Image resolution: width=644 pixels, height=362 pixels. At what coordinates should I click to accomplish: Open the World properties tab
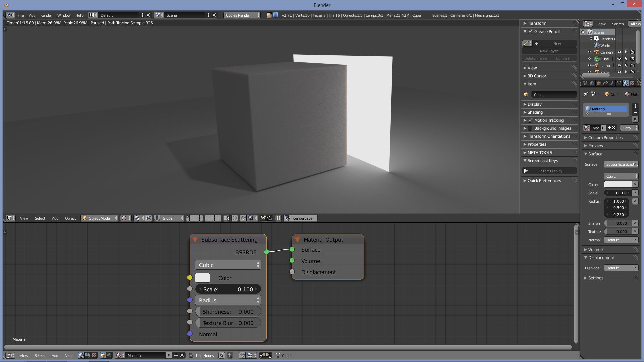[x=592, y=83]
